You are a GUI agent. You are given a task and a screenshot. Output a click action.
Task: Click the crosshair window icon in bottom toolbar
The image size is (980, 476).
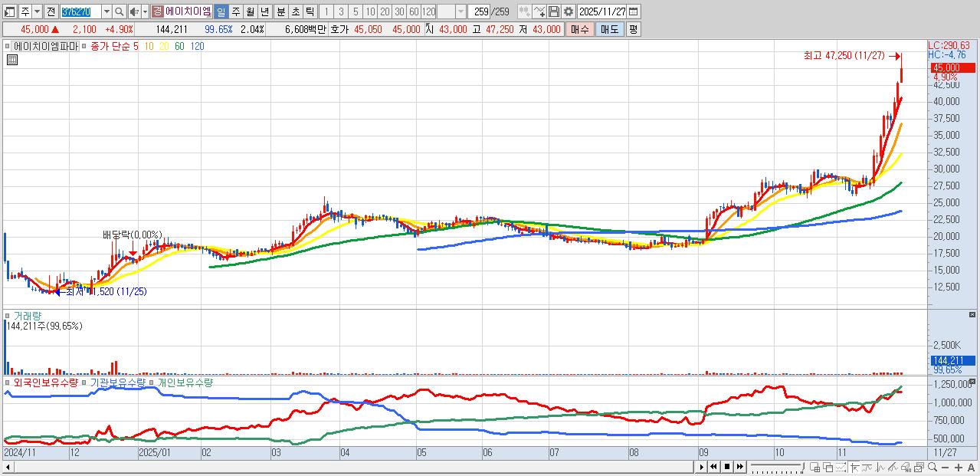tap(814, 468)
